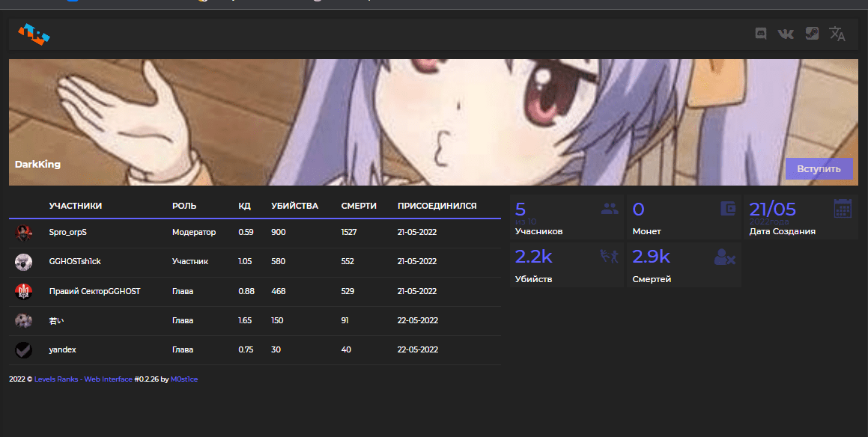This screenshot has width=868, height=437.
Task: Open the M0st1ce author link
Action: point(184,379)
